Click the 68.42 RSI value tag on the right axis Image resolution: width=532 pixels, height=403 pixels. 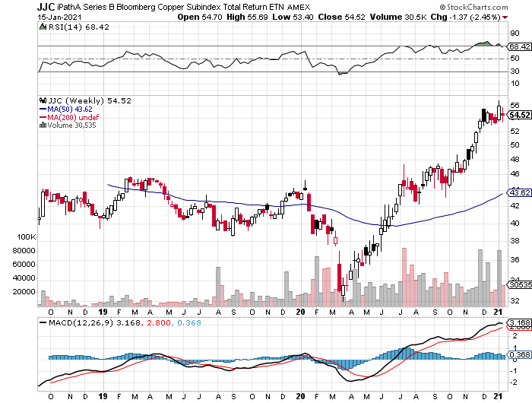[519, 46]
